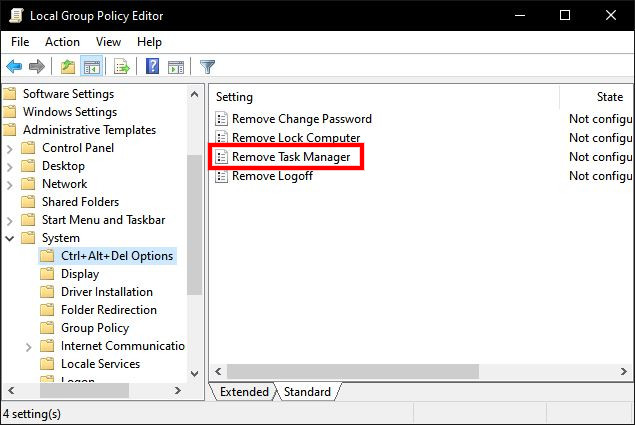This screenshot has width=635, height=425.
Task: Select the Remove Task Manager setting
Action: point(291,157)
